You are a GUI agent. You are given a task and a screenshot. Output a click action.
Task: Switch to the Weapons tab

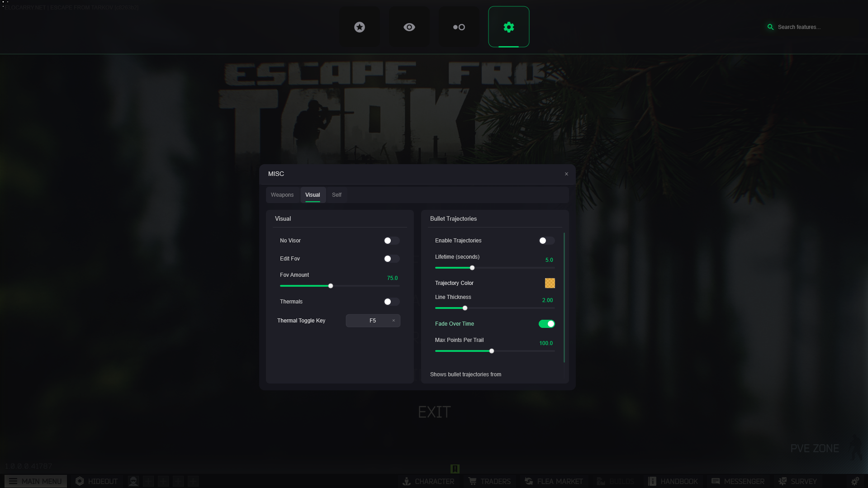[x=282, y=195]
